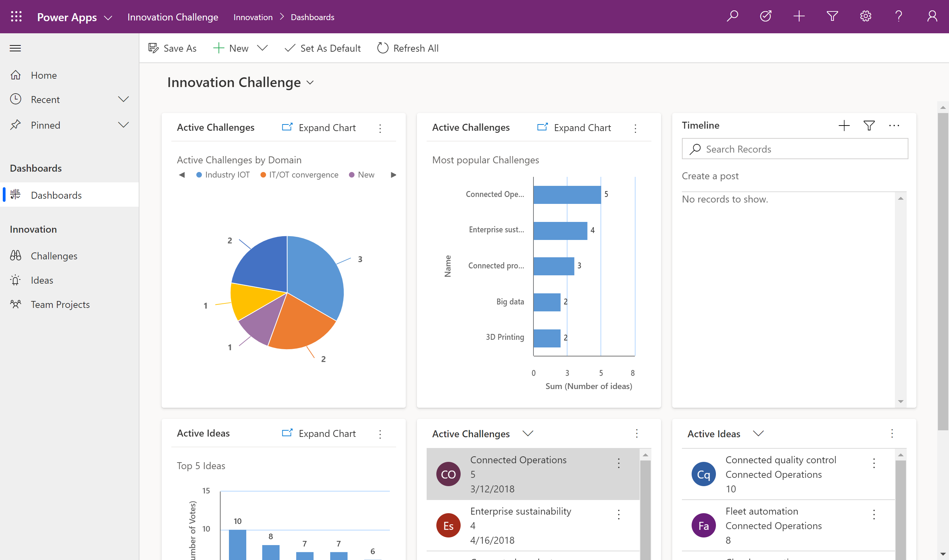Click Save As button in toolbar
This screenshot has height=560, width=949.
[172, 48]
